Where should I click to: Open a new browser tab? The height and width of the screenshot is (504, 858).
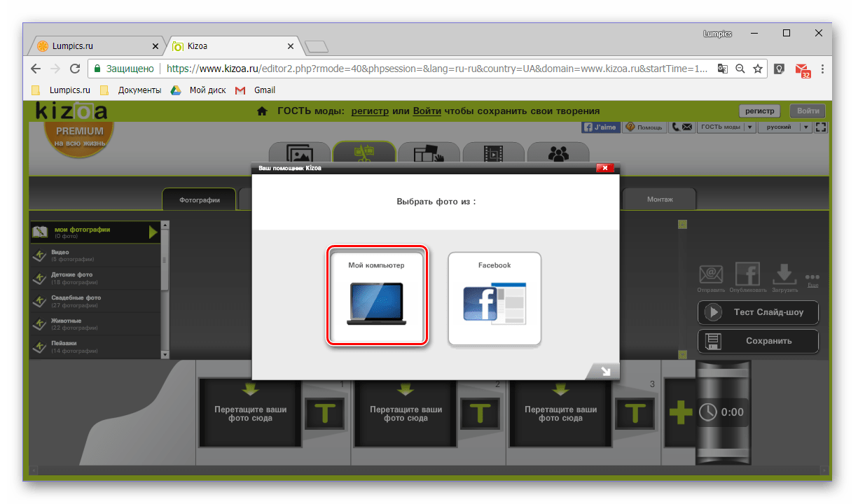coord(316,47)
